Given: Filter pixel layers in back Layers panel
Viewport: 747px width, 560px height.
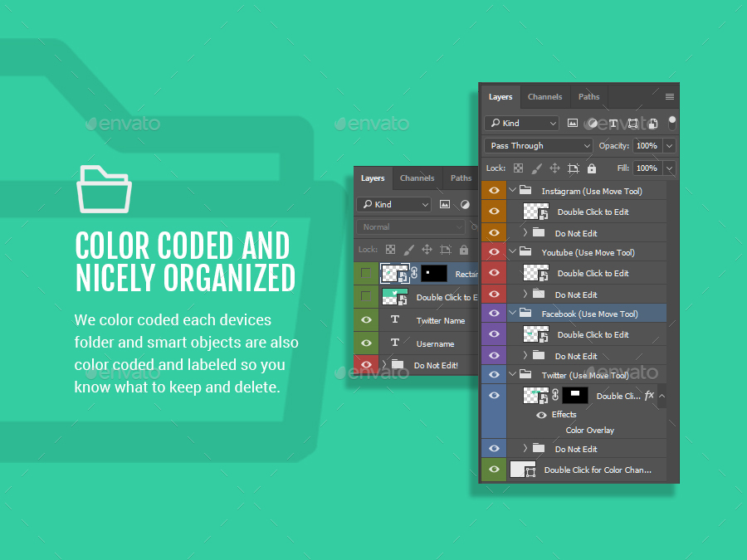Looking at the screenshot, I should 445,204.
